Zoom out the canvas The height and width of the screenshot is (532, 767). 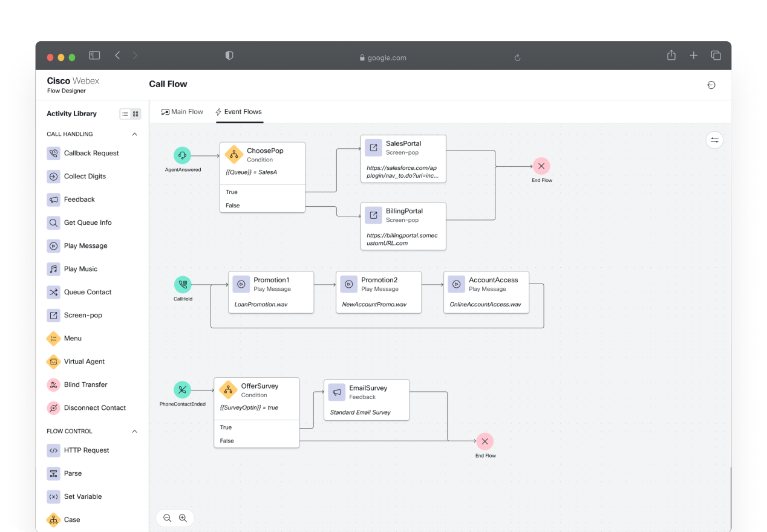pyautogui.click(x=168, y=518)
